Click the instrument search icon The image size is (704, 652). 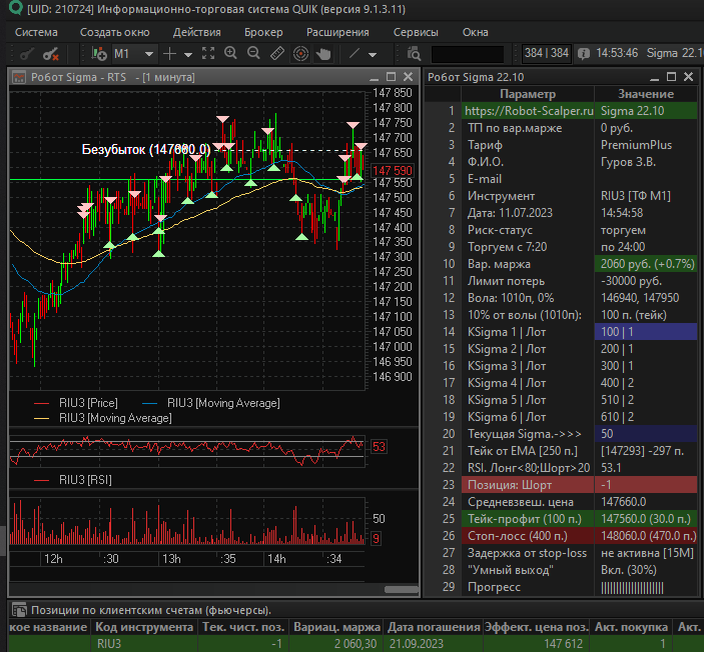point(414,54)
